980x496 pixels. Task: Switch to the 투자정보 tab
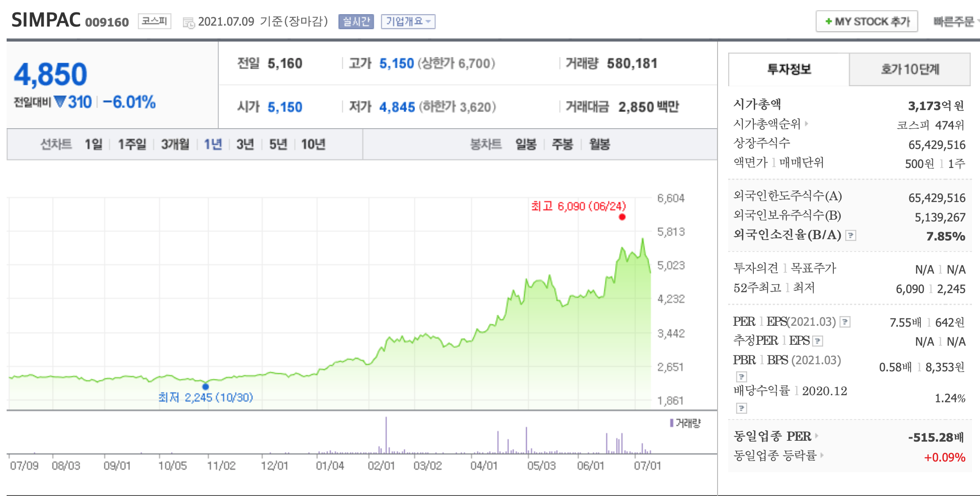click(789, 69)
